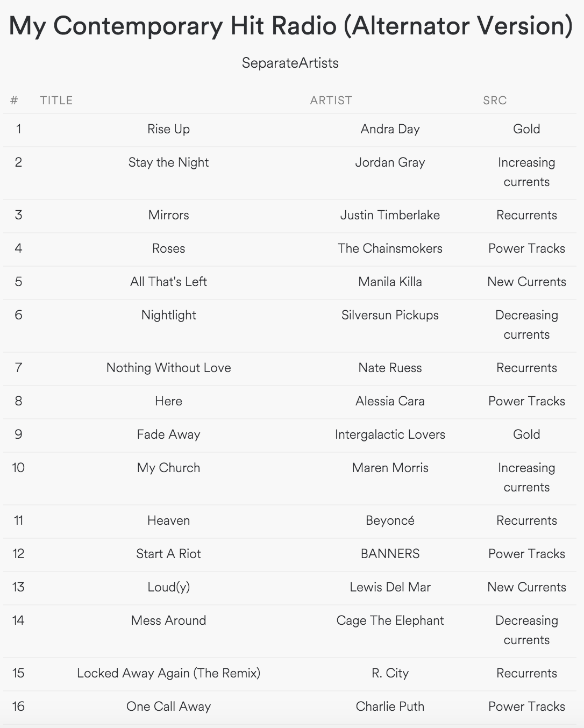This screenshot has height=728, width=584.
Task: Select row 16, One Call Away
Action: pos(168,706)
